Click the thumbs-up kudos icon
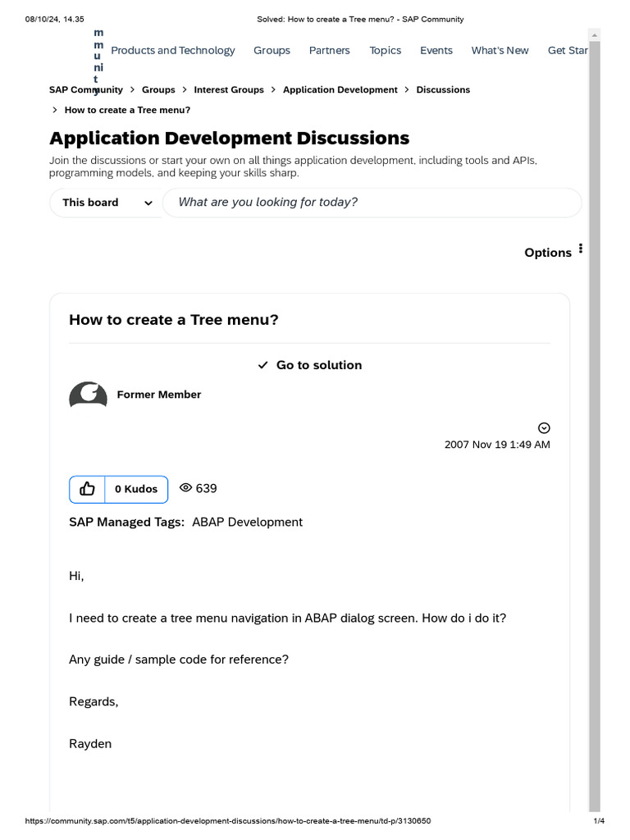This screenshot has height=840, width=630. (87, 489)
